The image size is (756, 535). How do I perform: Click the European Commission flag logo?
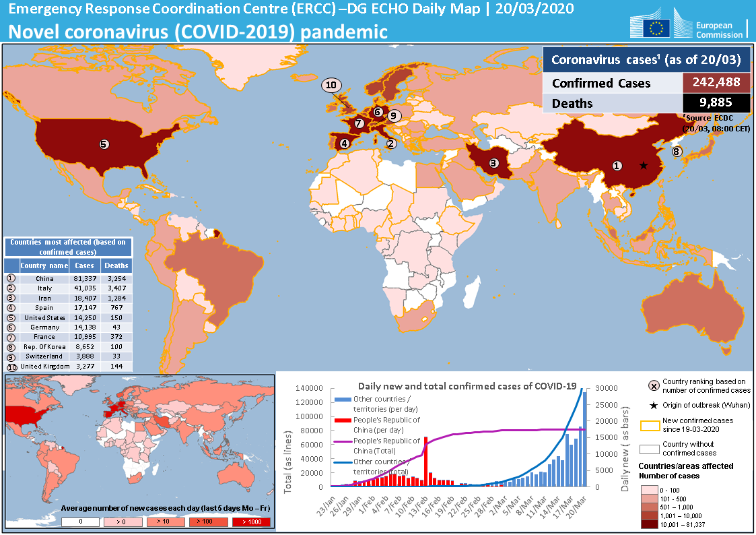click(x=656, y=28)
